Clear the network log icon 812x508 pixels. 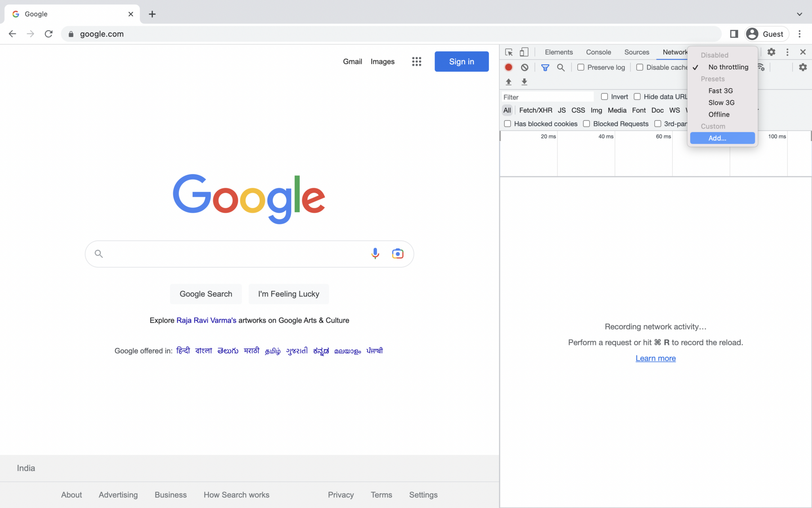point(525,67)
